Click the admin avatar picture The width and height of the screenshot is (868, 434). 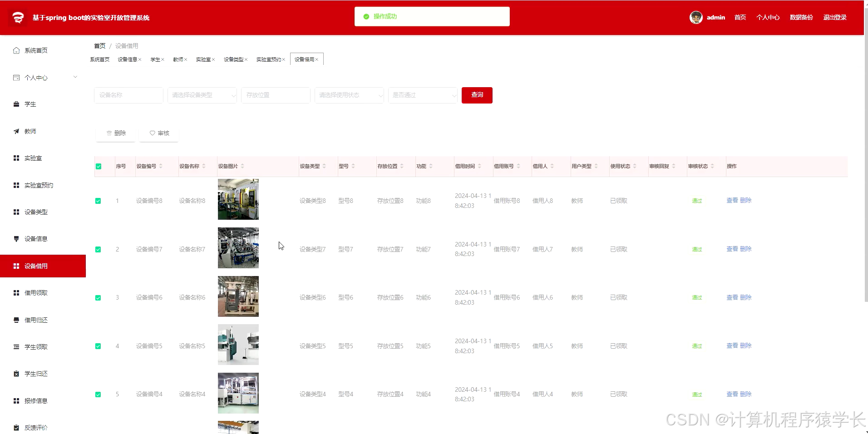click(696, 18)
